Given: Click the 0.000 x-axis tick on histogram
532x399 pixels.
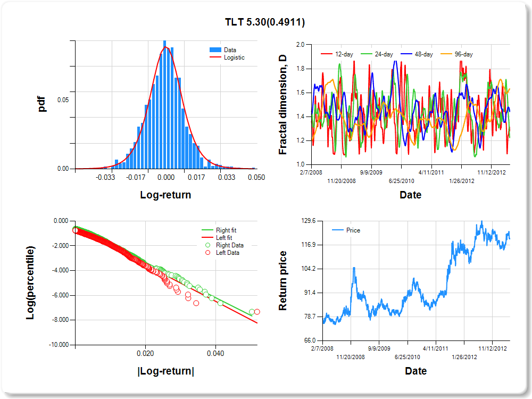Looking at the screenshot, I should [x=166, y=178].
